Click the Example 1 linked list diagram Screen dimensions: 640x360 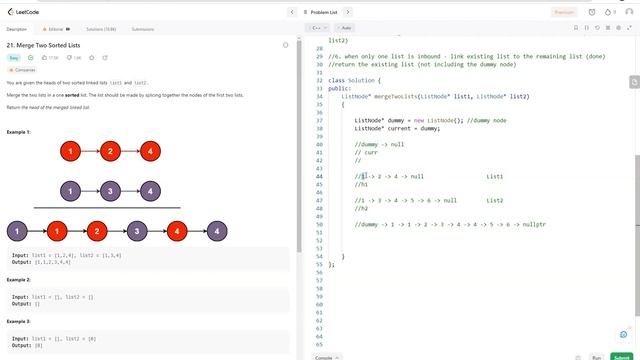[117, 191]
